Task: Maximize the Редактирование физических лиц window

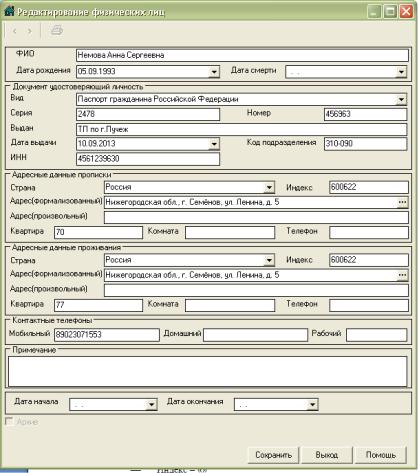Action: pyautogui.click(x=390, y=12)
